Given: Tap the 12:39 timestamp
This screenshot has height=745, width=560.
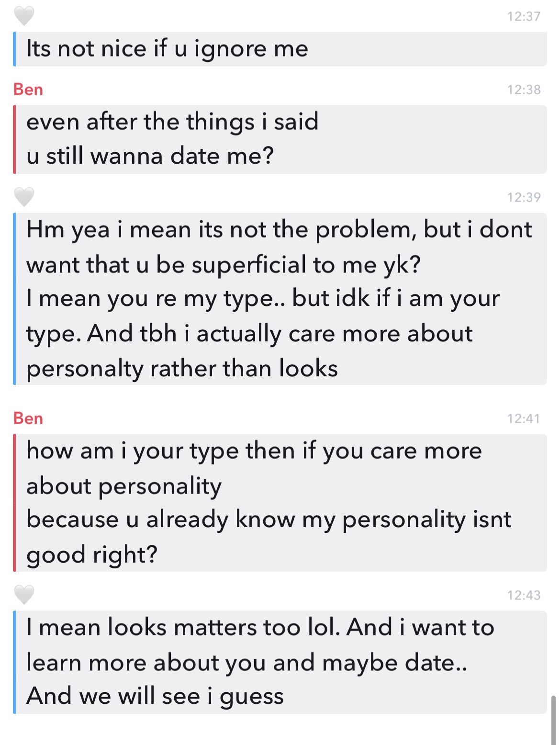Looking at the screenshot, I should [524, 197].
